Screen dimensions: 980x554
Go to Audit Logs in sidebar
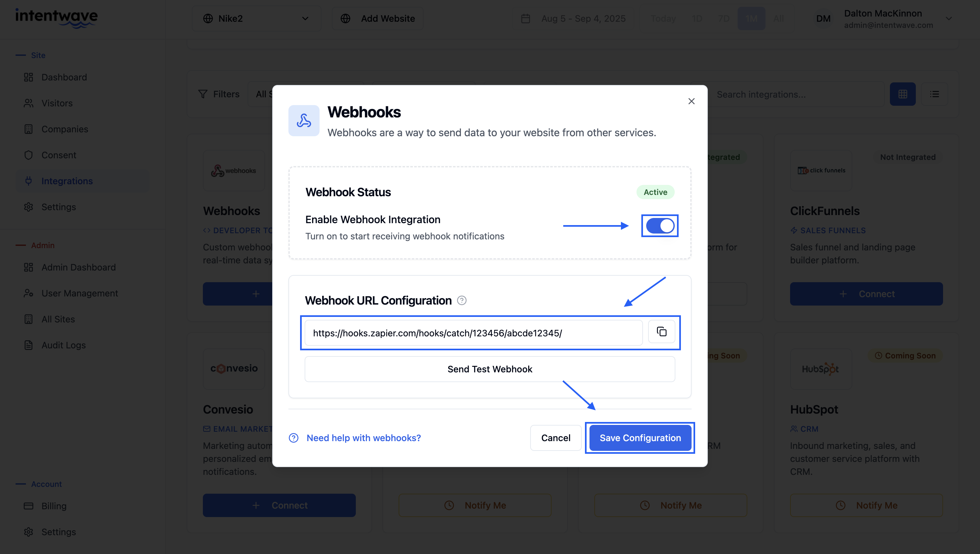click(x=64, y=345)
